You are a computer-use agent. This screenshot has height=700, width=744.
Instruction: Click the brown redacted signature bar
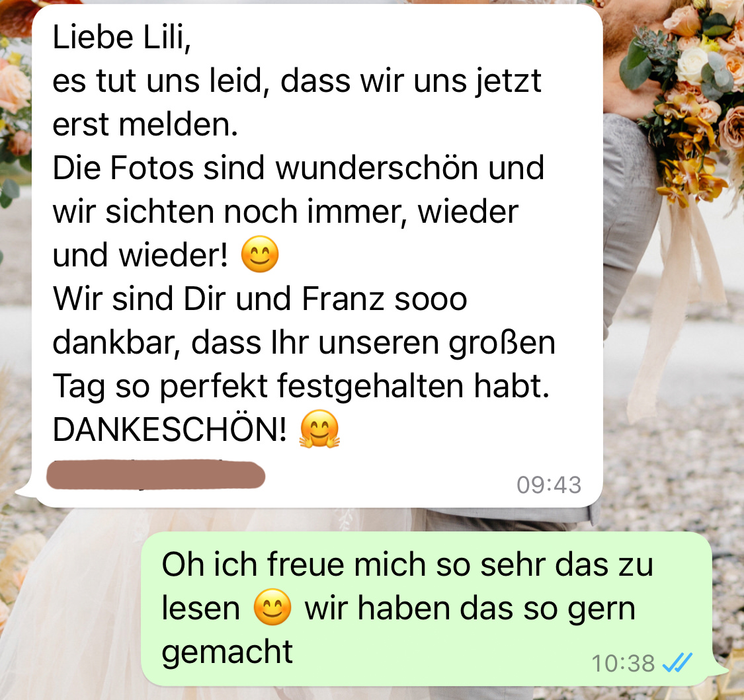pyautogui.click(x=155, y=474)
